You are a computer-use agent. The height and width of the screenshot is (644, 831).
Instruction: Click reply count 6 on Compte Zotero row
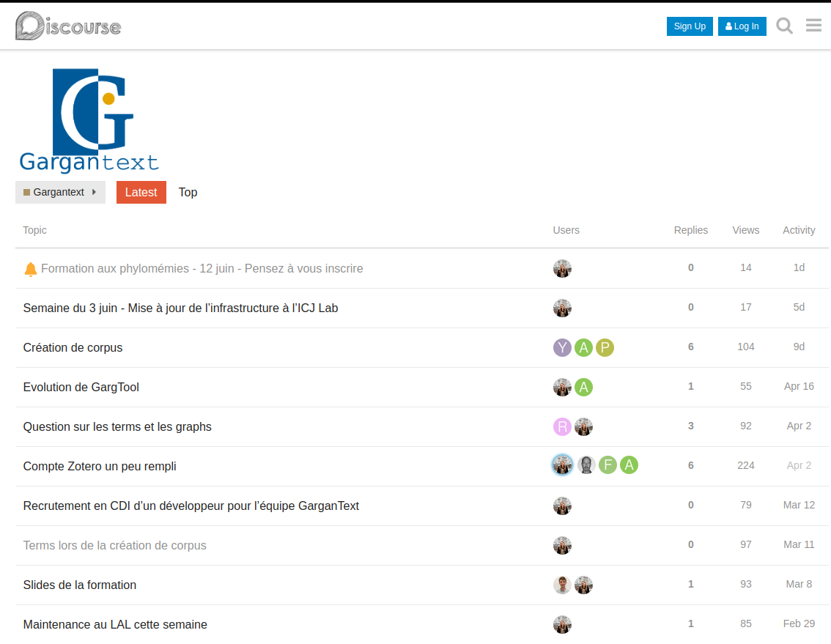coord(690,465)
